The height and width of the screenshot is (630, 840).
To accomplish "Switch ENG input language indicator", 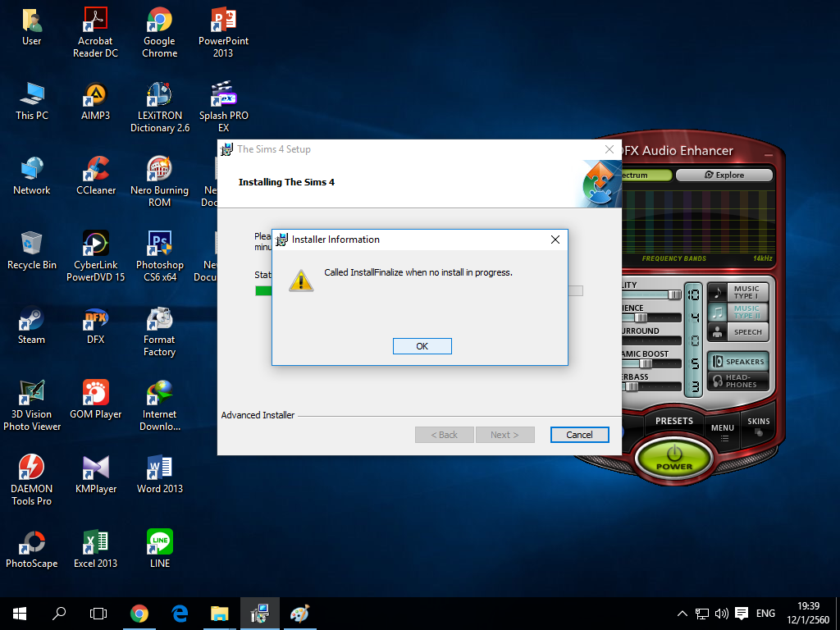I will 765,614.
